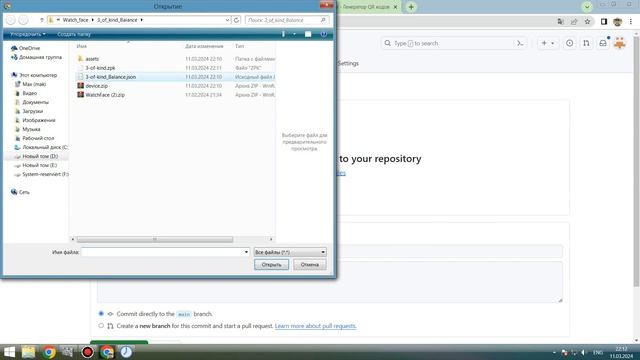Open the repository Settings tab
Screen dimensions: 640x360
click(348, 63)
